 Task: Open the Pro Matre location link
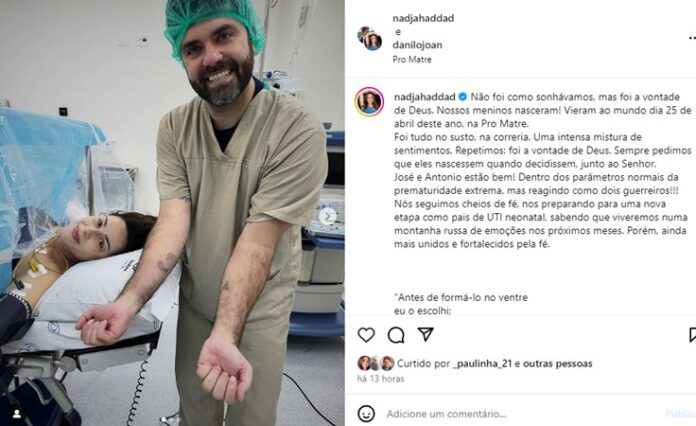[x=412, y=59]
